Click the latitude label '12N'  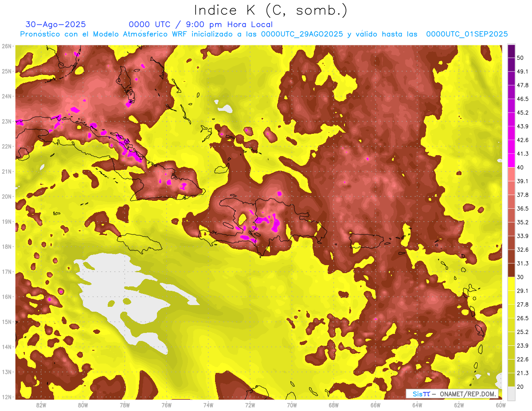click(7, 397)
